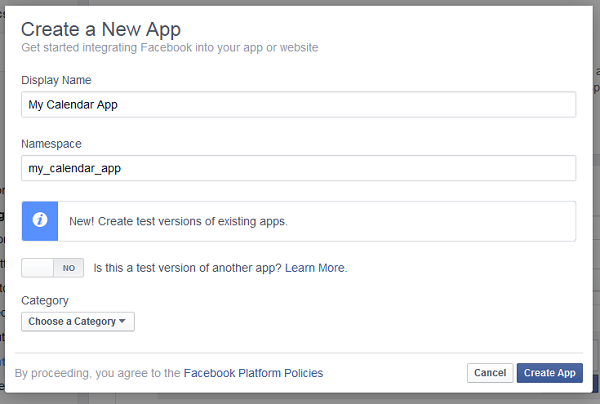Toggle the test version switch
This screenshot has height=404, width=600.
click(x=53, y=268)
